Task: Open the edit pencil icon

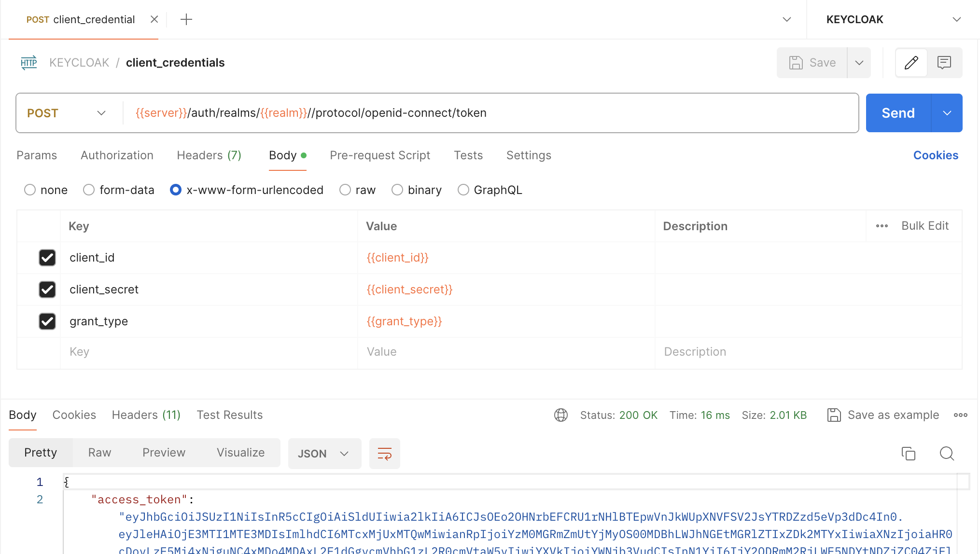Action: tap(911, 63)
